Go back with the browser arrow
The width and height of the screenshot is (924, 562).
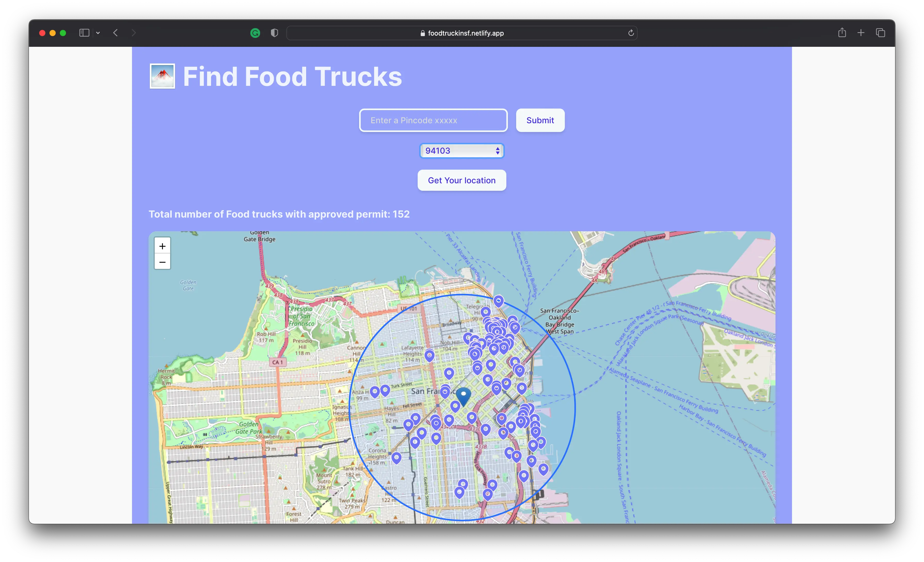(x=115, y=33)
